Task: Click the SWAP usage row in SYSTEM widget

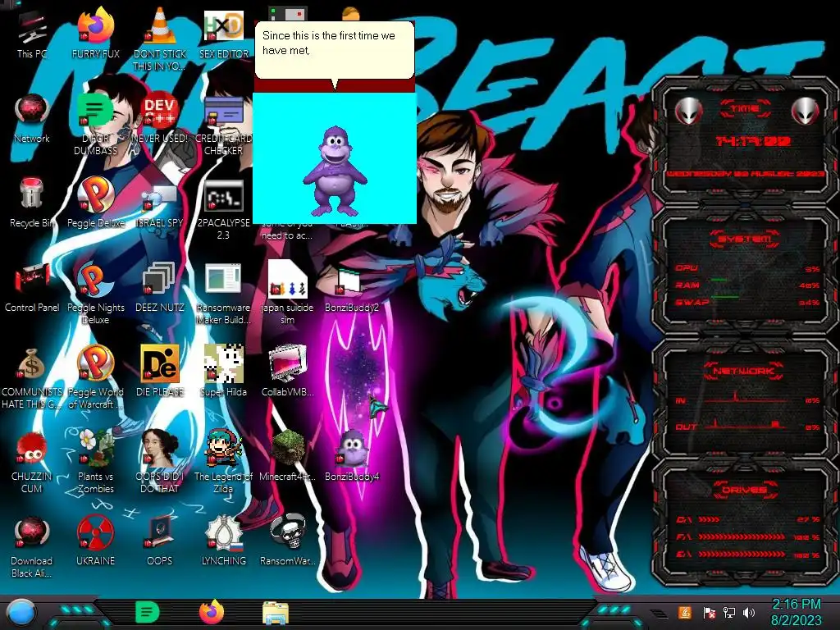Action: [x=747, y=302]
